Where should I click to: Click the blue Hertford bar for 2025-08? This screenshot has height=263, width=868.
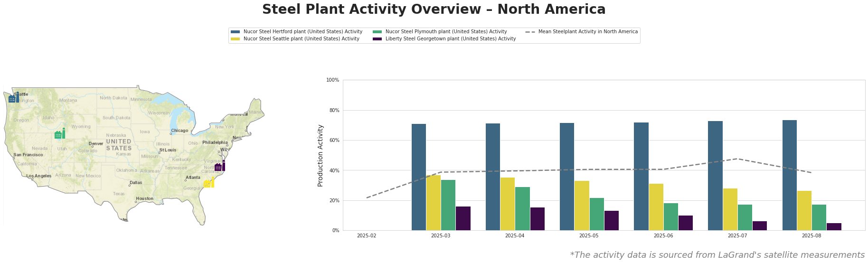coord(789,175)
